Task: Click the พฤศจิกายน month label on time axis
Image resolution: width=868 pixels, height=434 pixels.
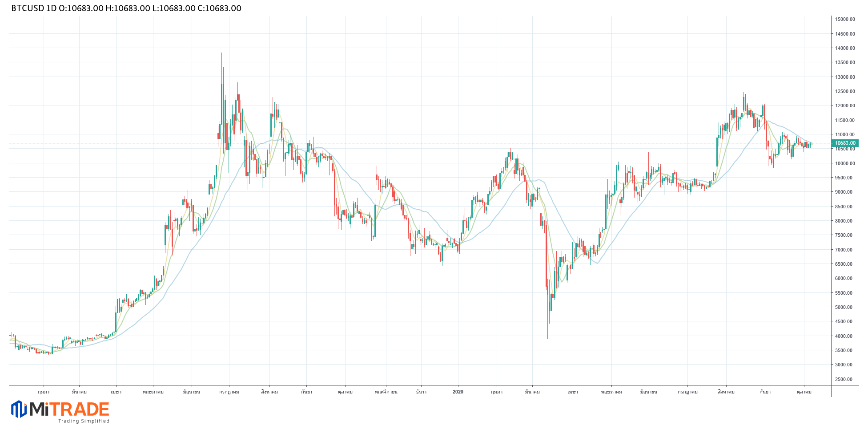Action: pos(386,392)
